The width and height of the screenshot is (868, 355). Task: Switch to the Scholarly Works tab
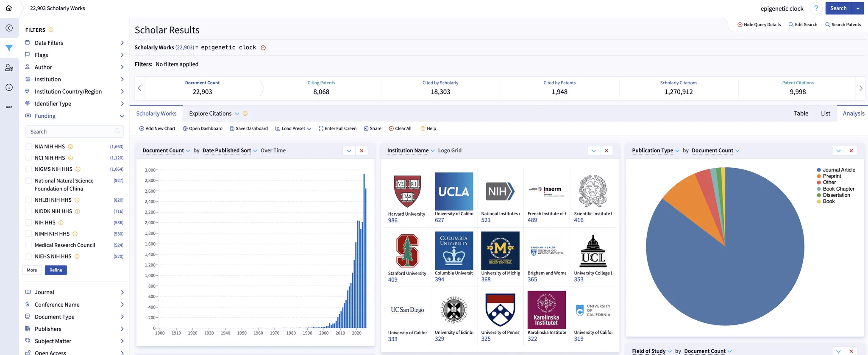pyautogui.click(x=156, y=114)
